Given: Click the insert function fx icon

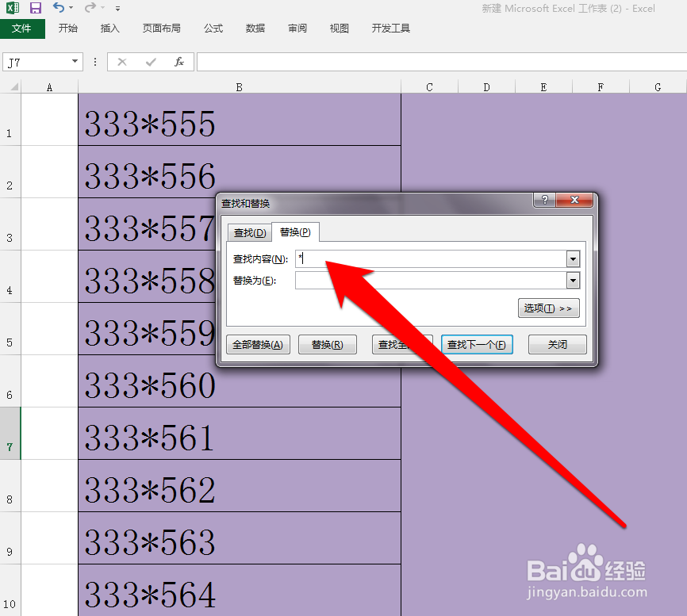Looking at the screenshot, I should click(179, 62).
